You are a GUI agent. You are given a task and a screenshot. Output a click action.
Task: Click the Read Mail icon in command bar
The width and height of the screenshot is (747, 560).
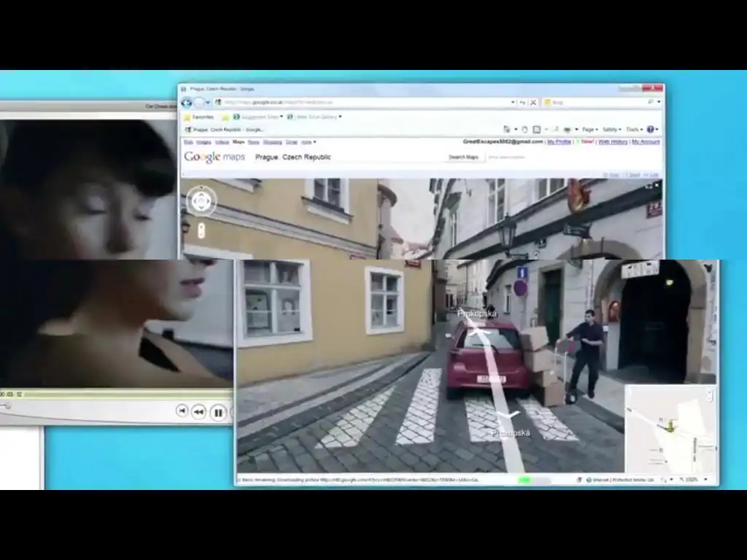click(x=555, y=130)
